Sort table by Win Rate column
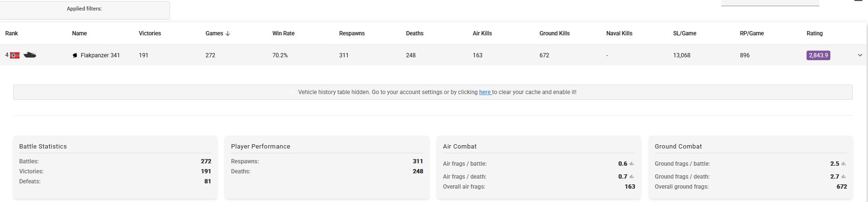The height and width of the screenshot is (202, 868). [x=283, y=33]
